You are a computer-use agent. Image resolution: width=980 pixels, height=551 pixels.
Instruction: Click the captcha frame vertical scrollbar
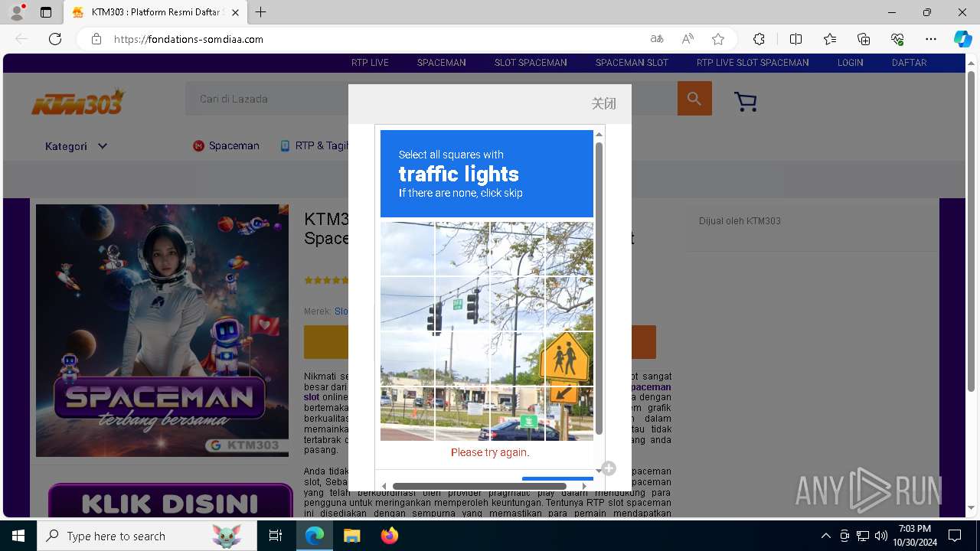599,288
